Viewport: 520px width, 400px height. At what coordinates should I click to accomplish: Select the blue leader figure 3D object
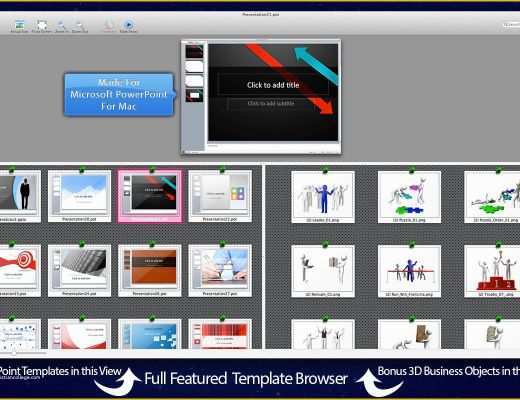tap(323, 197)
